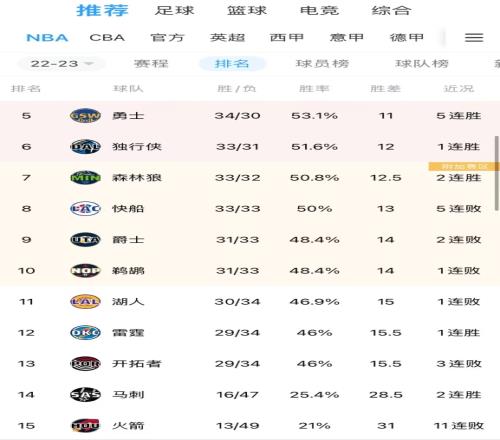Switch to the 足球 top tab
The width and height of the screenshot is (500, 440).
(175, 10)
